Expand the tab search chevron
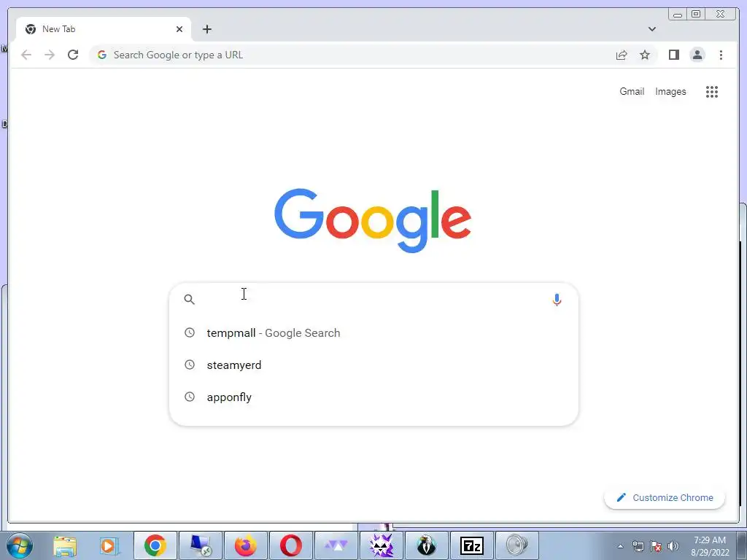Viewport: 747px width, 560px height. click(651, 29)
